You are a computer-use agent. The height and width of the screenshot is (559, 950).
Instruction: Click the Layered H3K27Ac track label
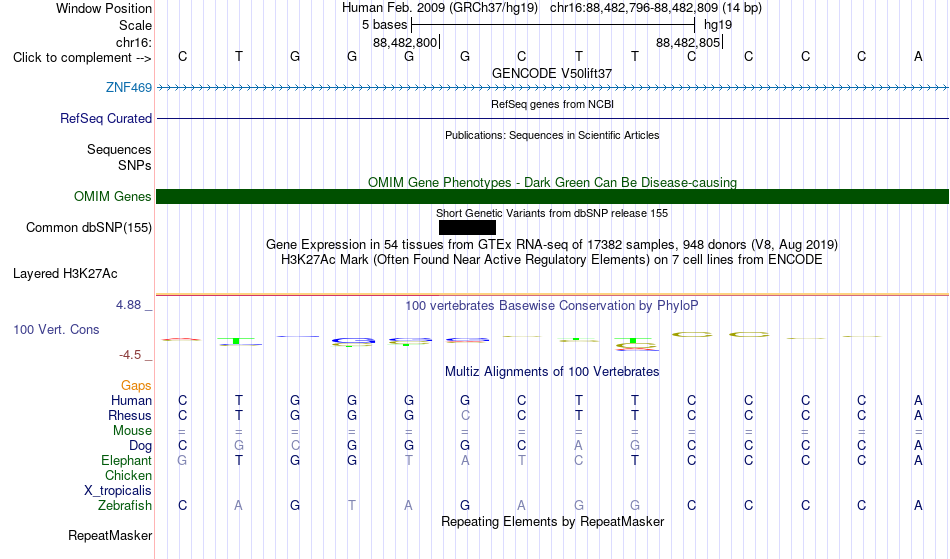(65, 273)
